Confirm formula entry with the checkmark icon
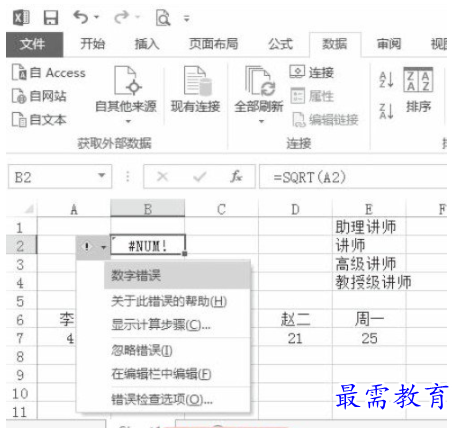Viewport: 457px width, 428px height. click(x=199, y=176)
